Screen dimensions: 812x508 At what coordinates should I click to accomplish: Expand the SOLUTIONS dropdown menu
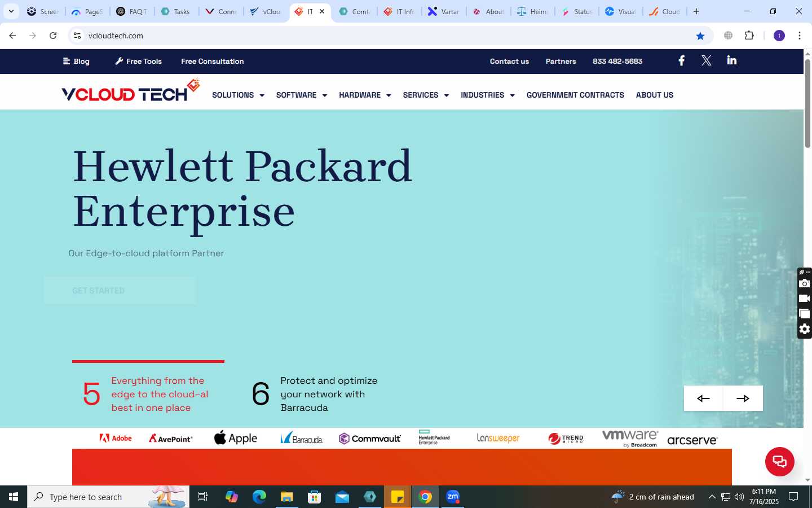pyautogui.click(x=238, y=95)
